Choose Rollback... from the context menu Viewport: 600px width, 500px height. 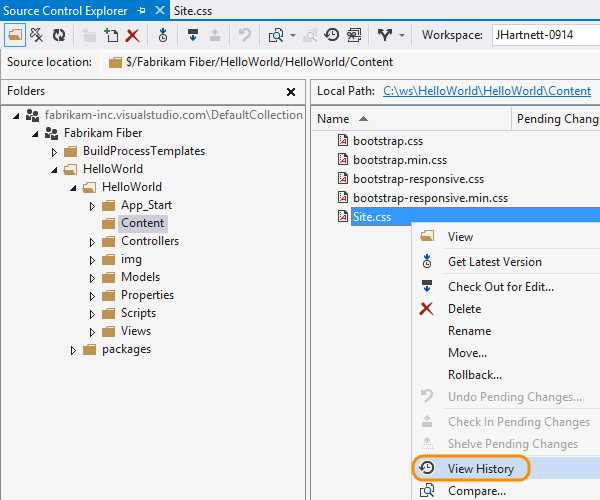coord(475,375)
